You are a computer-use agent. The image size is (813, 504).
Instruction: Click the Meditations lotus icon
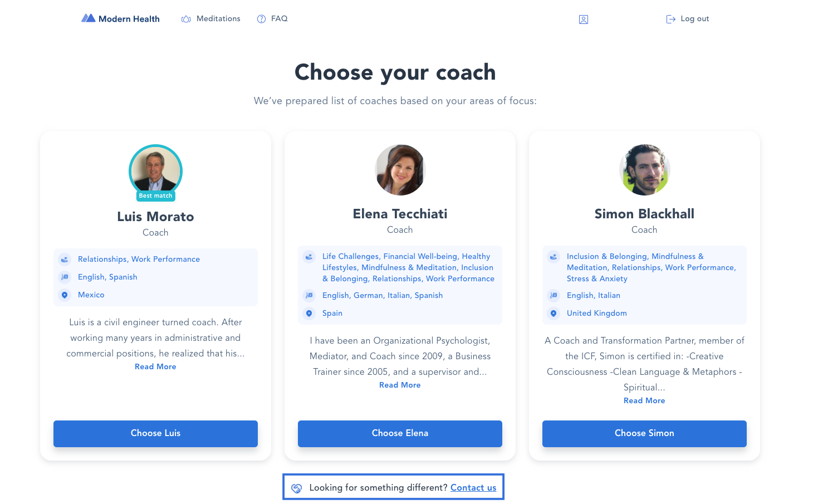186,19
